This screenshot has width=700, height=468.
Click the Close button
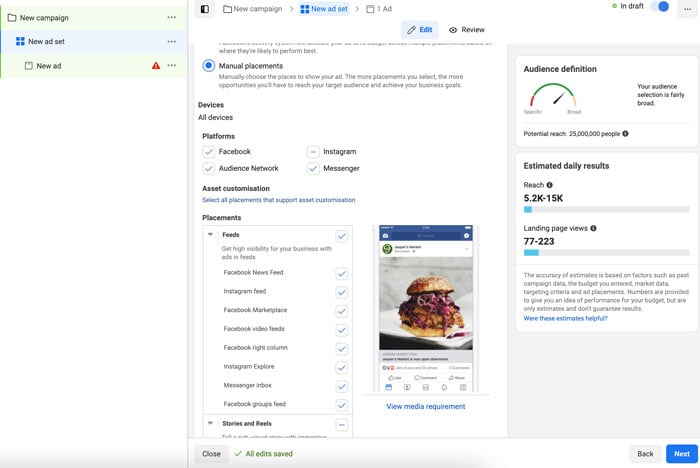[x=211, y=454]
